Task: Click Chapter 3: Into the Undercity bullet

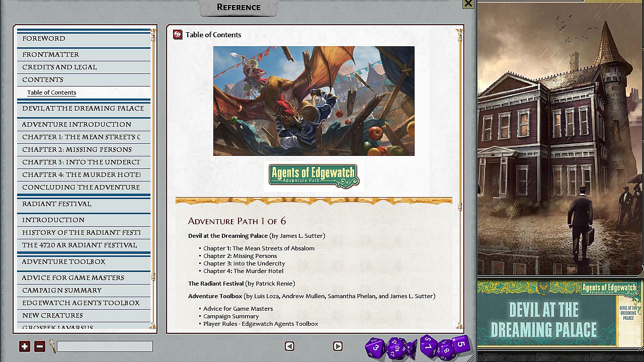Action: coord(244,263)
